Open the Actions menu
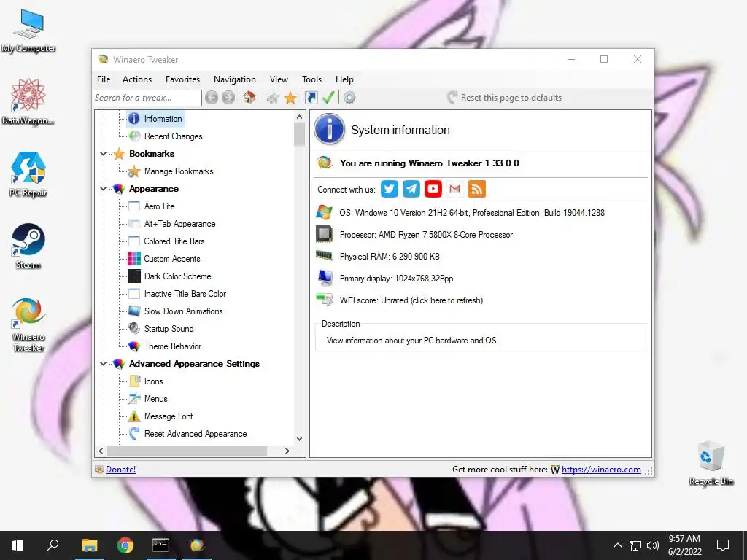 click(137, 79)
